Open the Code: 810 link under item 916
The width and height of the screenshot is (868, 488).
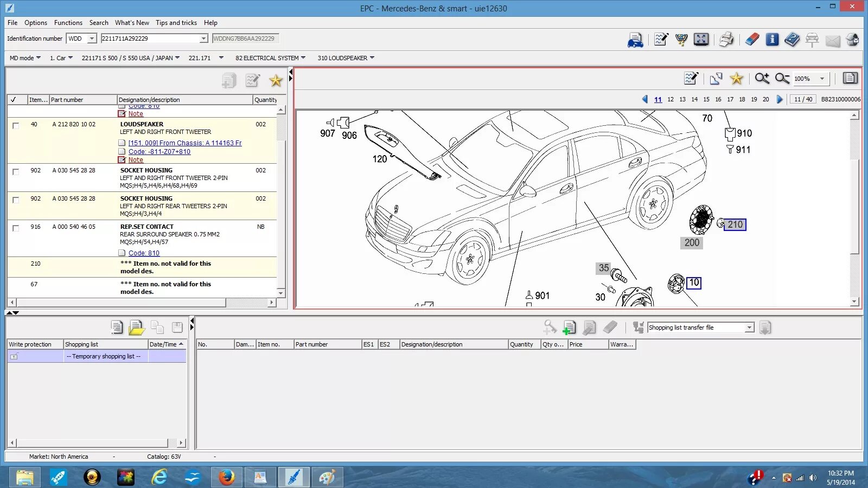tap(144, 253)
